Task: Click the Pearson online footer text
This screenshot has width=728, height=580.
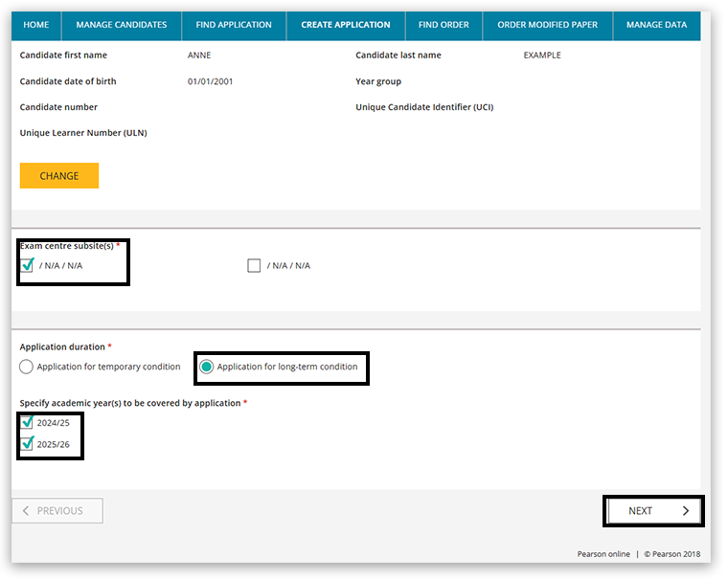Action: click(x=603, y=554)
